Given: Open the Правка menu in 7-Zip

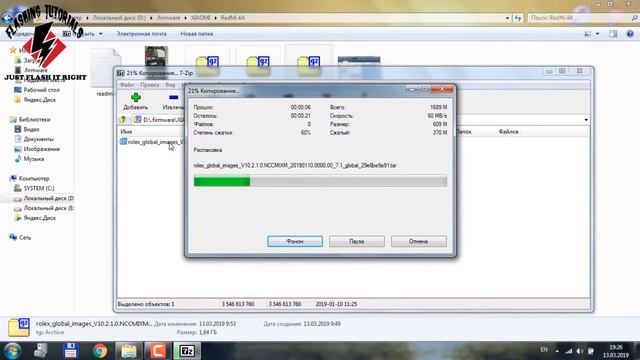Looking at the screenshot, I should click(x=149, y=85).
